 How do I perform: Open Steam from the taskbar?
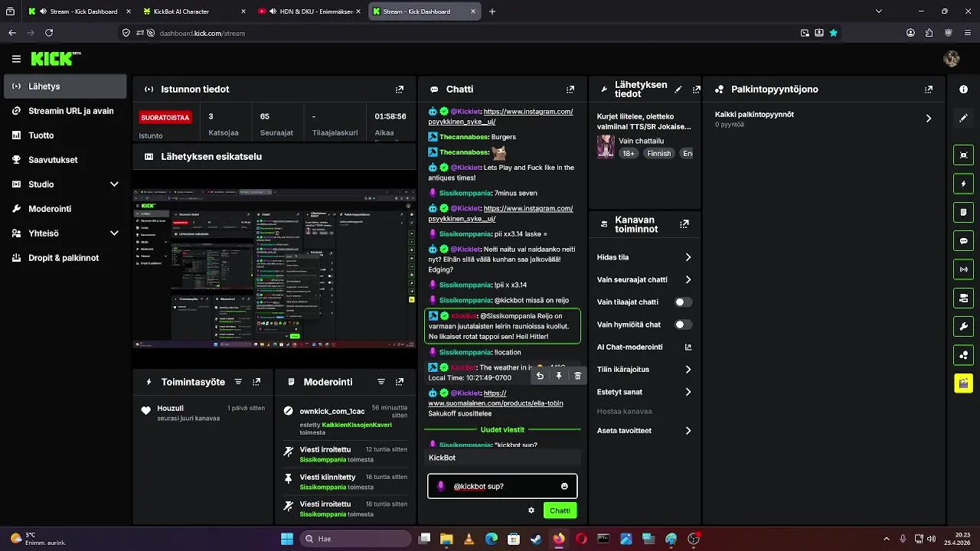(536, 539)
